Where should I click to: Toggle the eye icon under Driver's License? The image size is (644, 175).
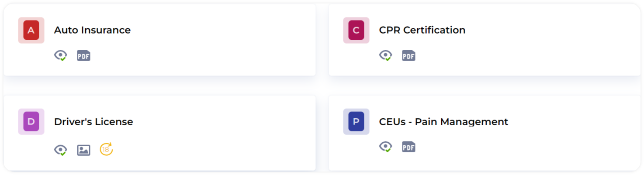pos(60,150)
